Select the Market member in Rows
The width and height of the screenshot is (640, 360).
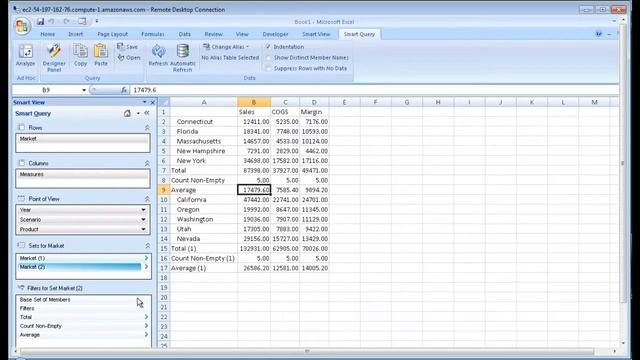83,139
